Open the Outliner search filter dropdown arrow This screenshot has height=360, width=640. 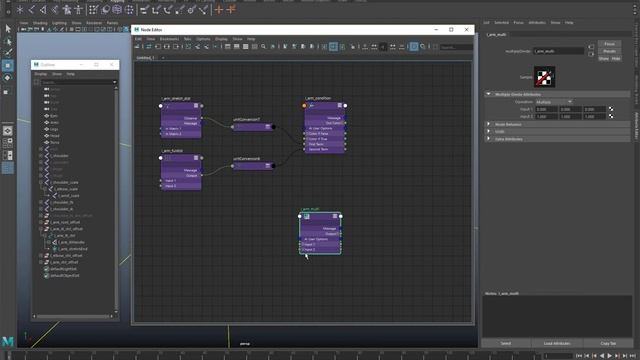click(115, 82)
